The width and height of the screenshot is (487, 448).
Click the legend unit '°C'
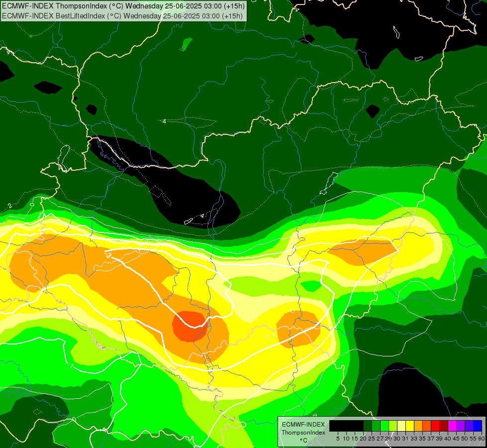click(304, 441)
